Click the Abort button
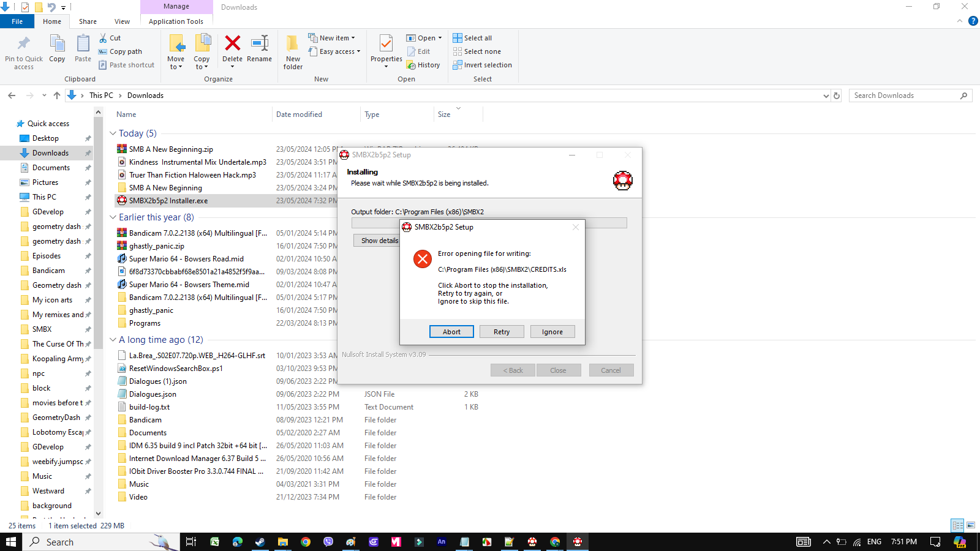The height and width of the screenshot is (551, 980). [451, 331]
